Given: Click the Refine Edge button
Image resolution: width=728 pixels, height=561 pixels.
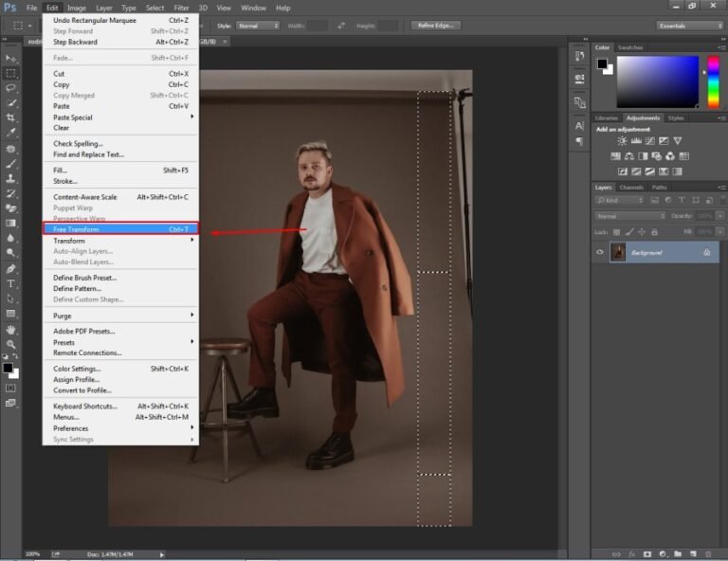Looking at the screenshot, I should click(435, 26).
